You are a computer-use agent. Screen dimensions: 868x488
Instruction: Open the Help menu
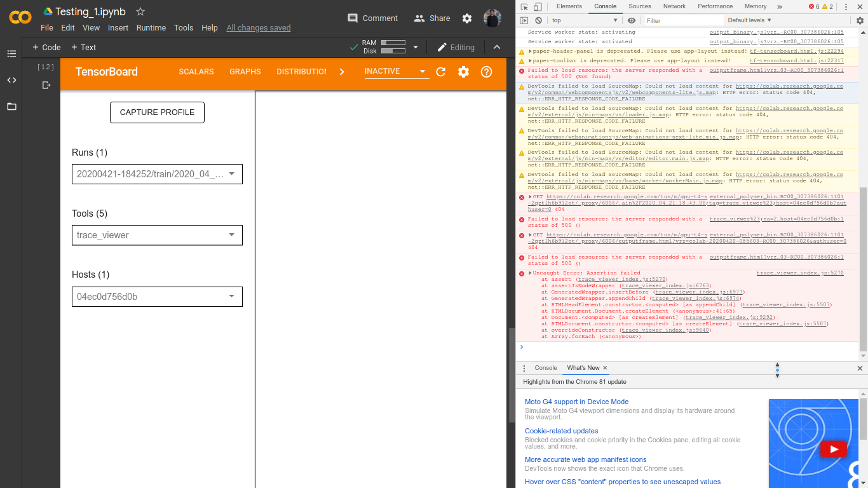210,28
